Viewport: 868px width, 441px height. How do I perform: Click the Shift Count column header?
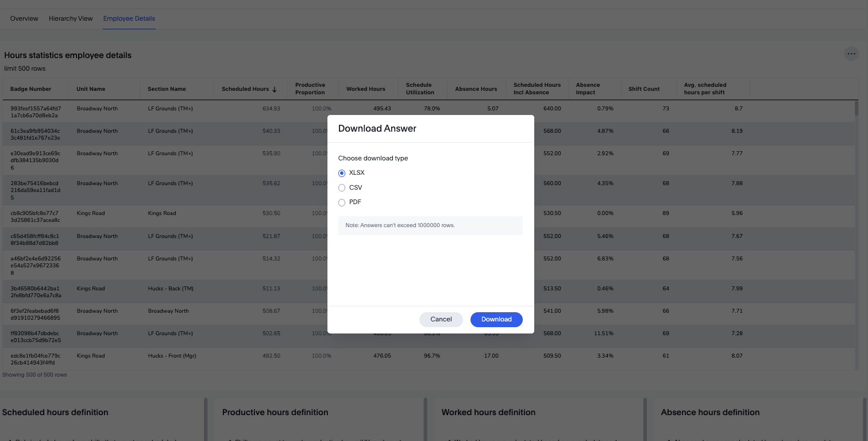[x=644, y=89]
